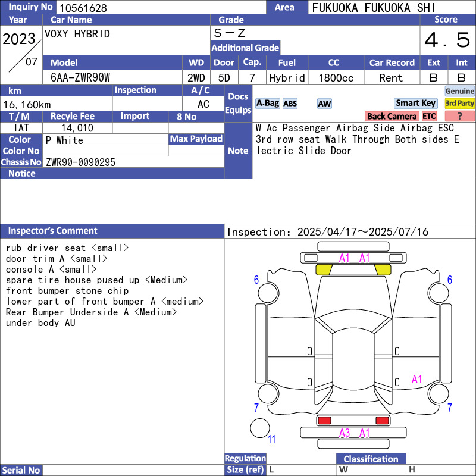
Task: Click the pink question mark legend
Action: click(x=459, y=116)
